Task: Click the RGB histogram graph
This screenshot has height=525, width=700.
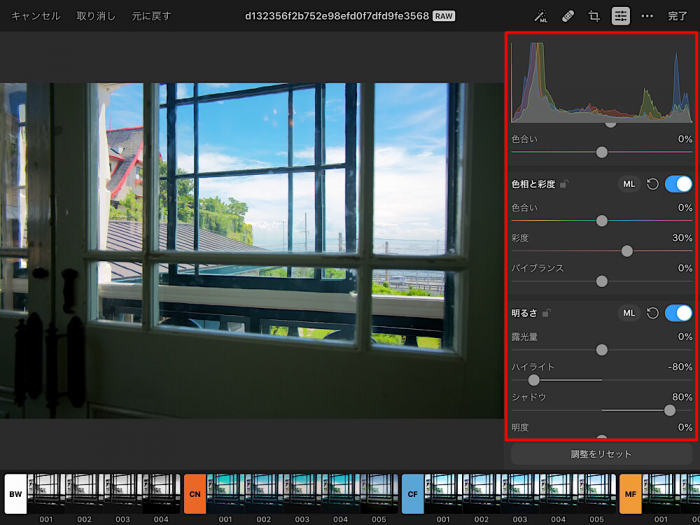Action: click(602, 83)
